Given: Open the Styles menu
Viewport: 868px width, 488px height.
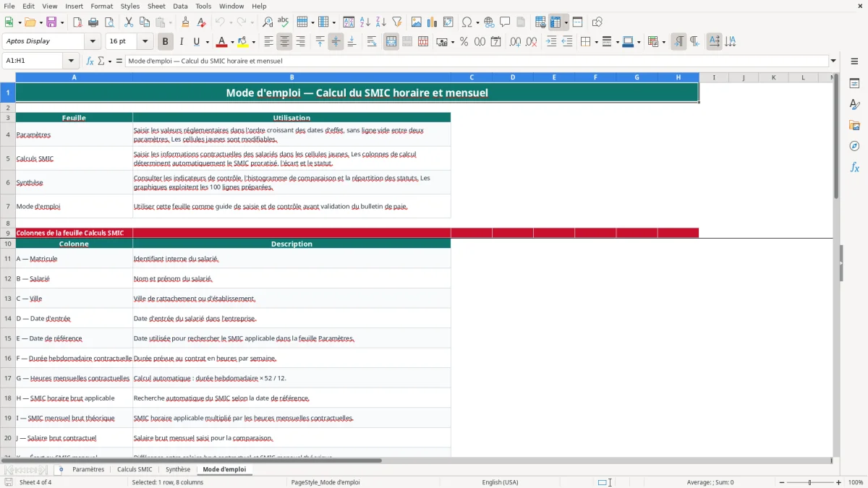Looking at the screenshot, I should (130, 6).
